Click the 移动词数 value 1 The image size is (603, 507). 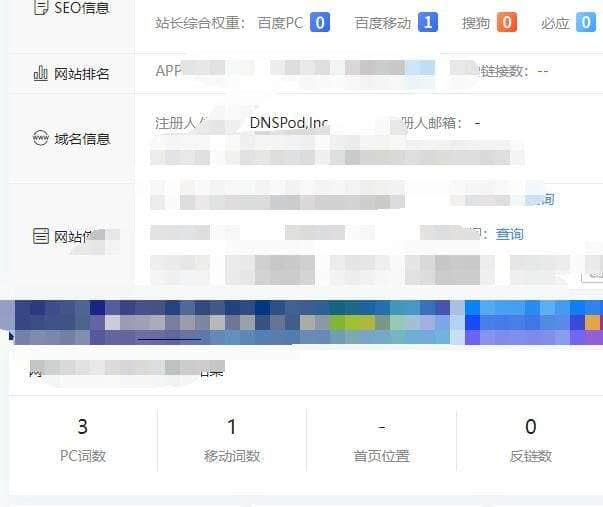point(232,427)
